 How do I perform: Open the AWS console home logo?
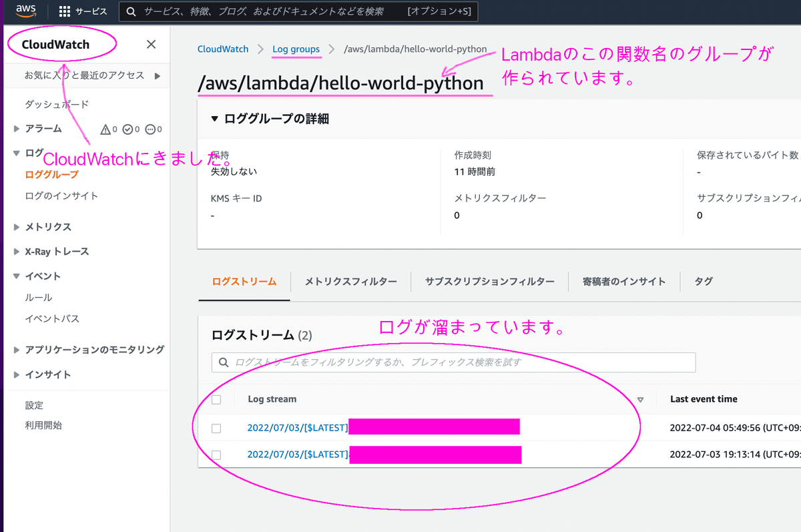(26, 11)
